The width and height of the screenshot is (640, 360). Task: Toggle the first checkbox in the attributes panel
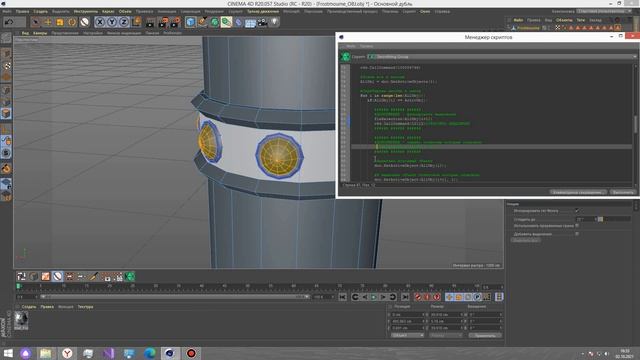pos(577,211)
